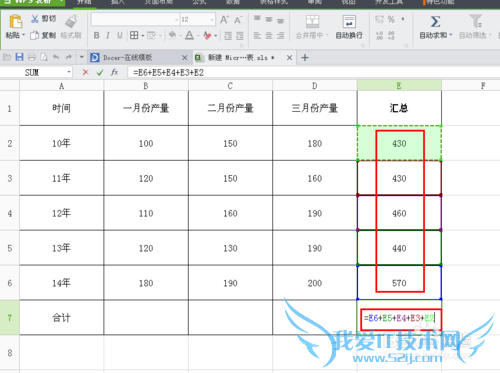This screenshot has width=500, height=373.
Task: Redo the last action
Action: point(68,57)
